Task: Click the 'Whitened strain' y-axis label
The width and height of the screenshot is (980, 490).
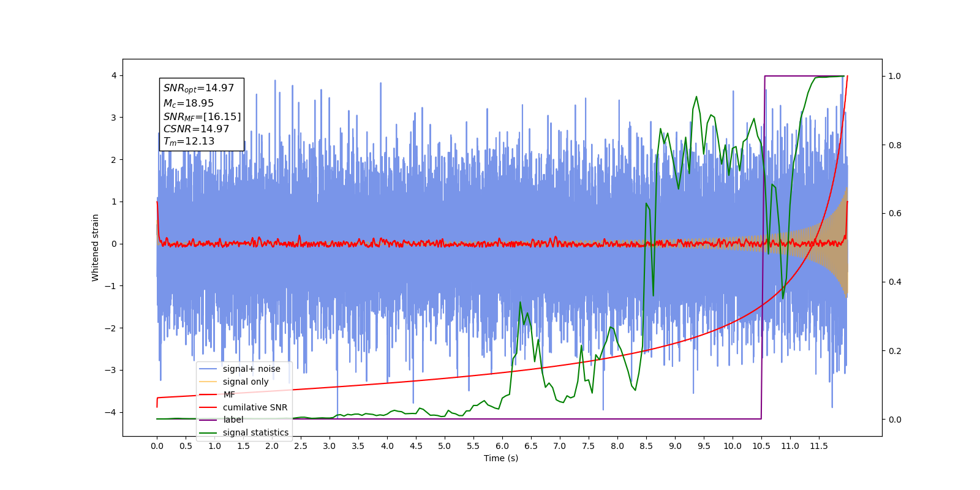Action: click(x=95, y=247)
